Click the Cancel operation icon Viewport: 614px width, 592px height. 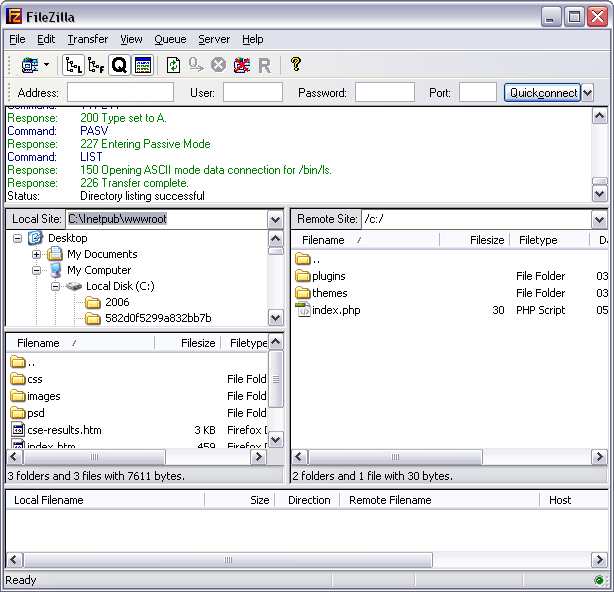pos(219,65)
